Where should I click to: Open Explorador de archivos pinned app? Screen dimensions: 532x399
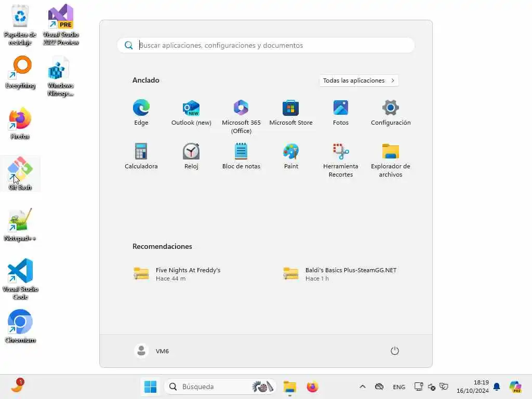[x=391, y=161]
